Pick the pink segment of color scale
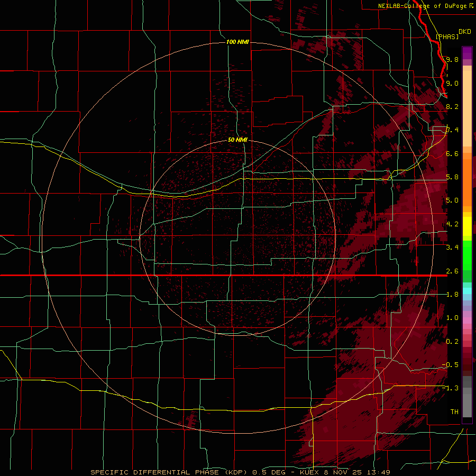The width and height of the screenshot is (476, 476). (x=467, y=321)
